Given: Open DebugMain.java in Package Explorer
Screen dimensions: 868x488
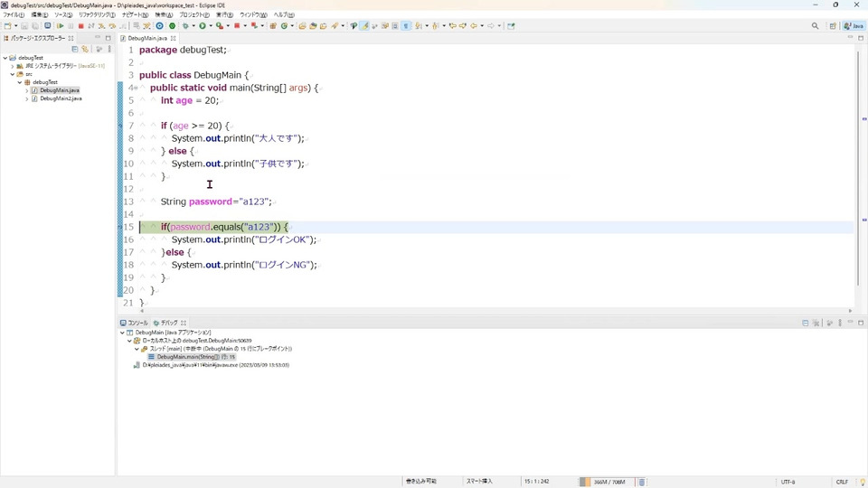Looking at the screenshot, I should click(59, 90).
